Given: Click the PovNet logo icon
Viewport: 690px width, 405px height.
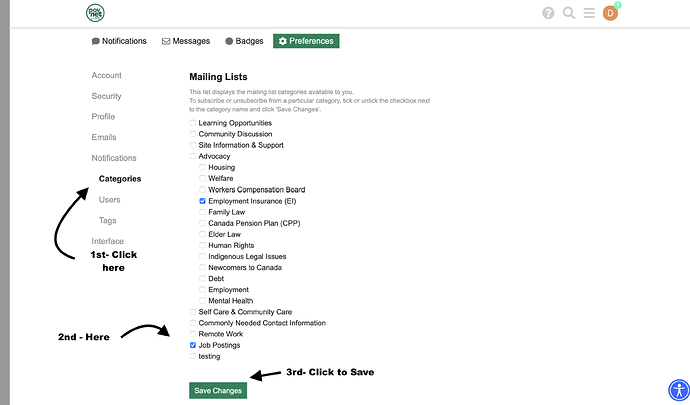Looking at the screenshot, I should (95, 13).
